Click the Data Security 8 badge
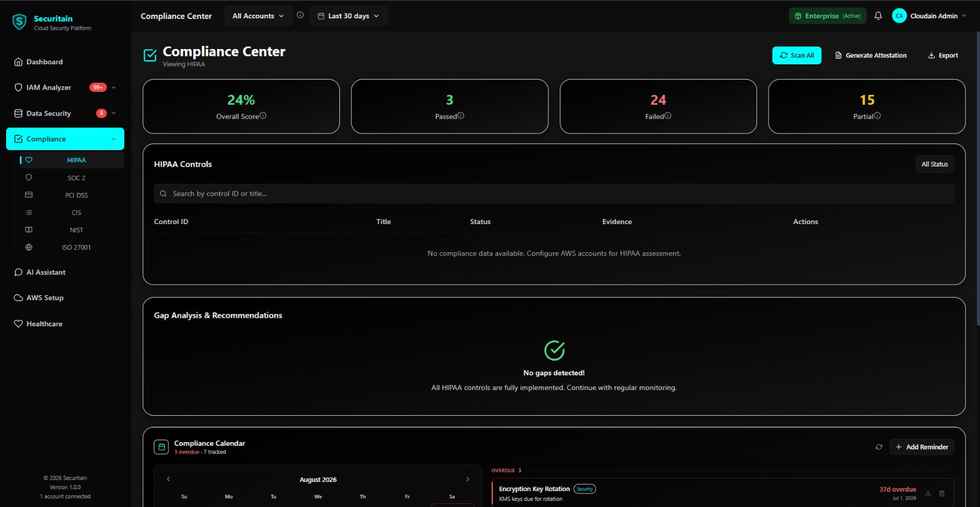Viewport: 980px width, 507px height. [102, 113]
